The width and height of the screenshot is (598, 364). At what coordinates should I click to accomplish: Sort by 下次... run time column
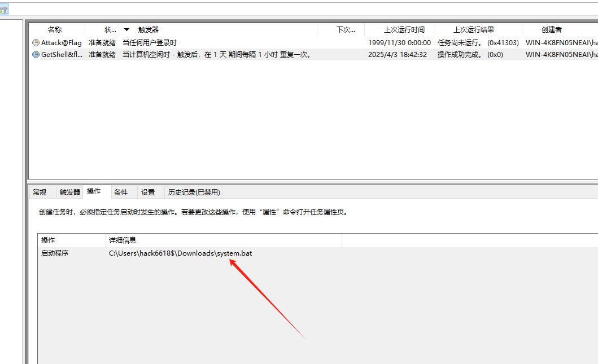coord(346,30)
